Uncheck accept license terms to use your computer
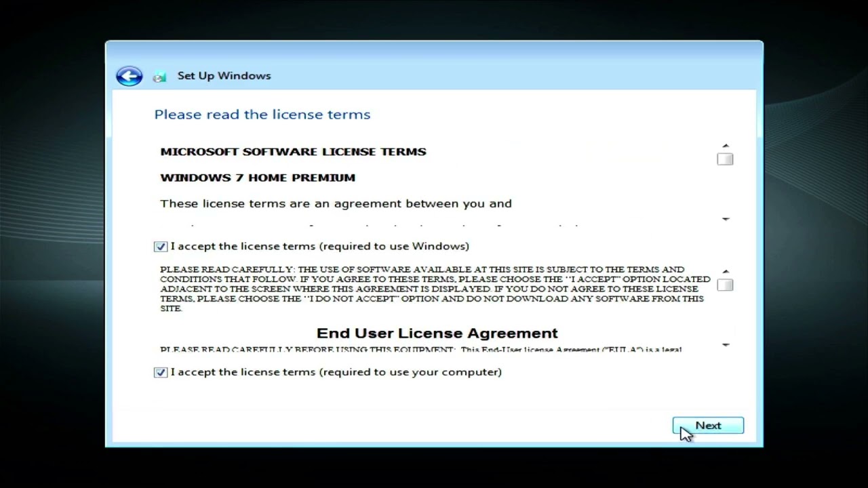Screen dimensions: 868x488 [x=160, y=372]
